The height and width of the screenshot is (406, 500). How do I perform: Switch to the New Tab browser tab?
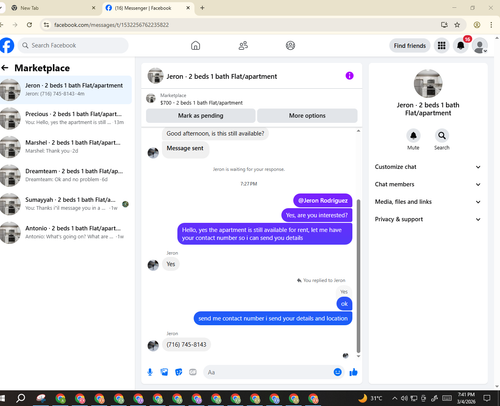(53, 8)
